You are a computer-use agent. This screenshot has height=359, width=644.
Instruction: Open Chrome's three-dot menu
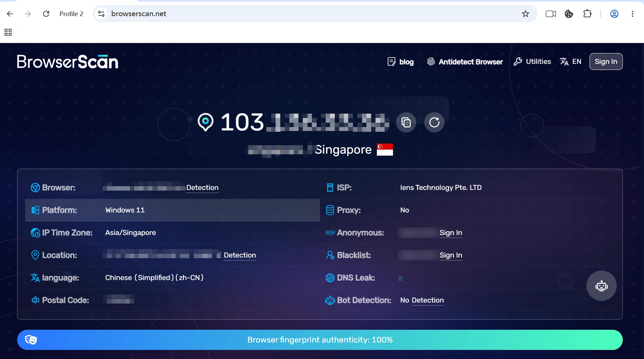point(633,14)
